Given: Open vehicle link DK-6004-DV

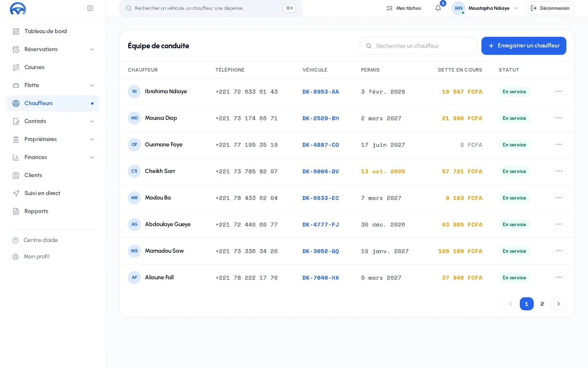Looking at the screenshot, I should 321,171.
